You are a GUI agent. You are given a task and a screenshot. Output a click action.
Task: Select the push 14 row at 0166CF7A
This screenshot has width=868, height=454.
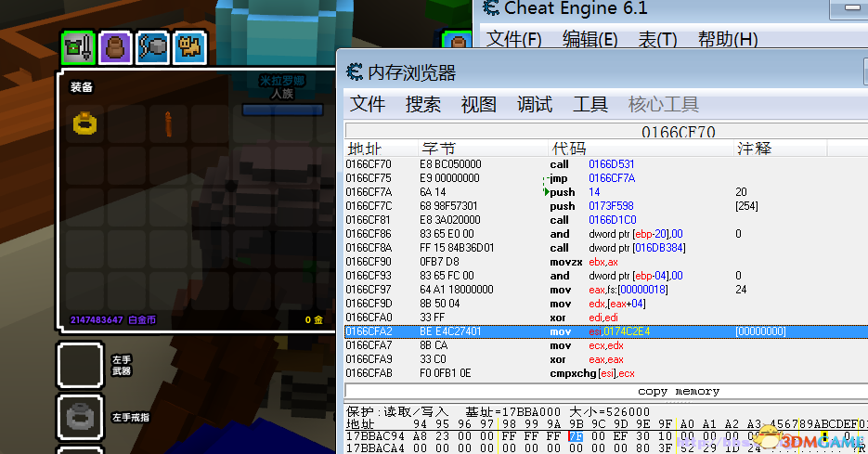point(606,192)
